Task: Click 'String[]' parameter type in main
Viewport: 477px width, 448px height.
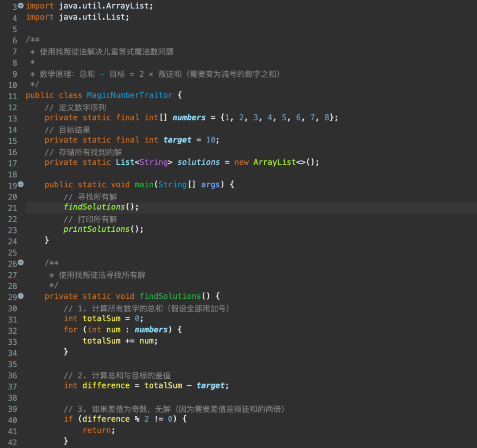Action: 177,184
